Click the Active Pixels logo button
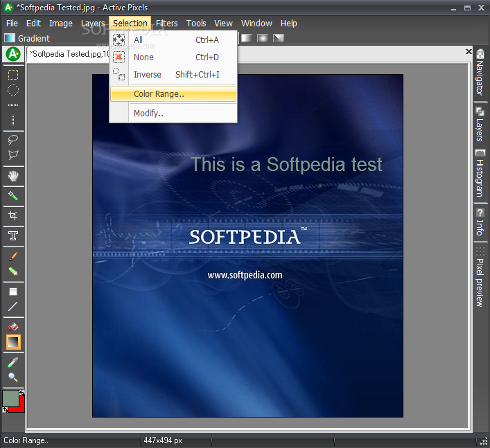 pos(13,54)
